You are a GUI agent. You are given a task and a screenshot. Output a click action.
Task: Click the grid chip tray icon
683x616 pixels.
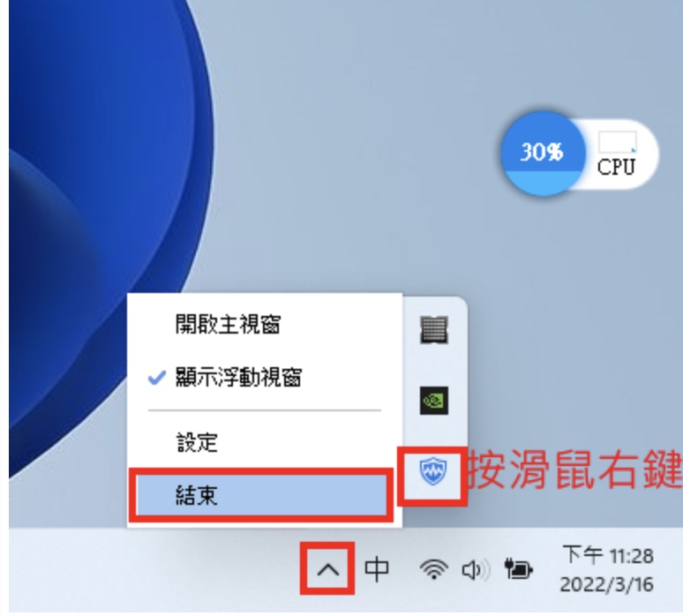[x=434, y=329]
